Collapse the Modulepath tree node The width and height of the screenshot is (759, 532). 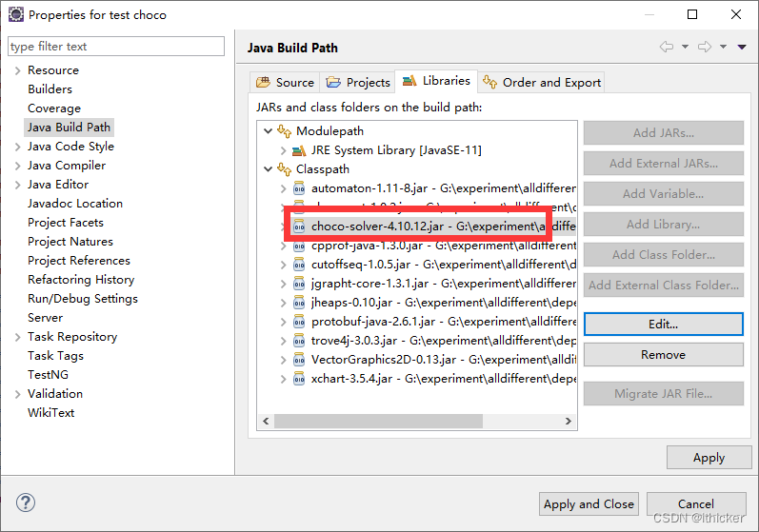pos(268,131)
